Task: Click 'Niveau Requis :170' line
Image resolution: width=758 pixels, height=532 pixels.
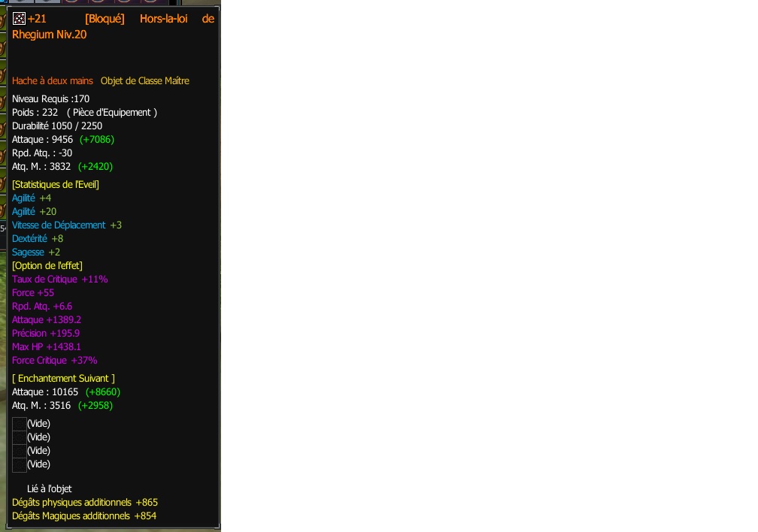Action: [x=51, y=99]
